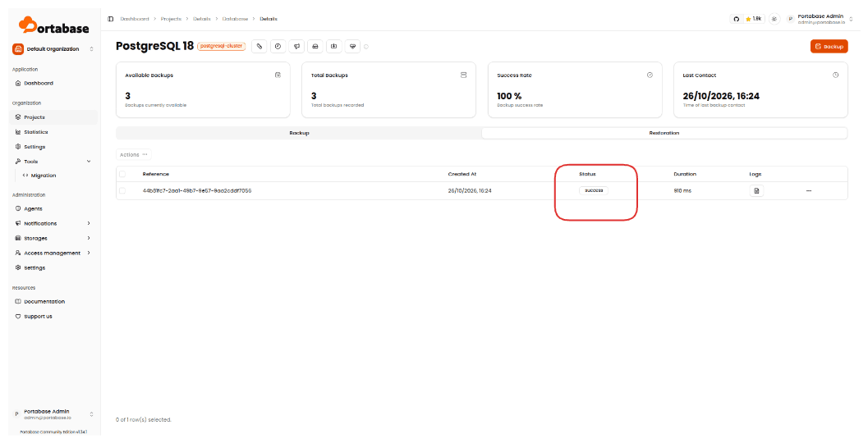
Task: Open the Documentation link
Action: click(53, 302)
